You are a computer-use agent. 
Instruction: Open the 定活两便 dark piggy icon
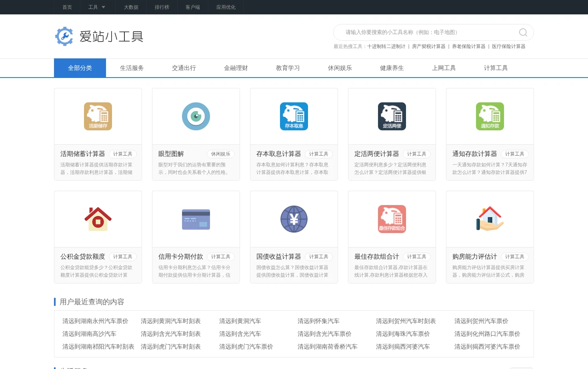click(392, 116)
